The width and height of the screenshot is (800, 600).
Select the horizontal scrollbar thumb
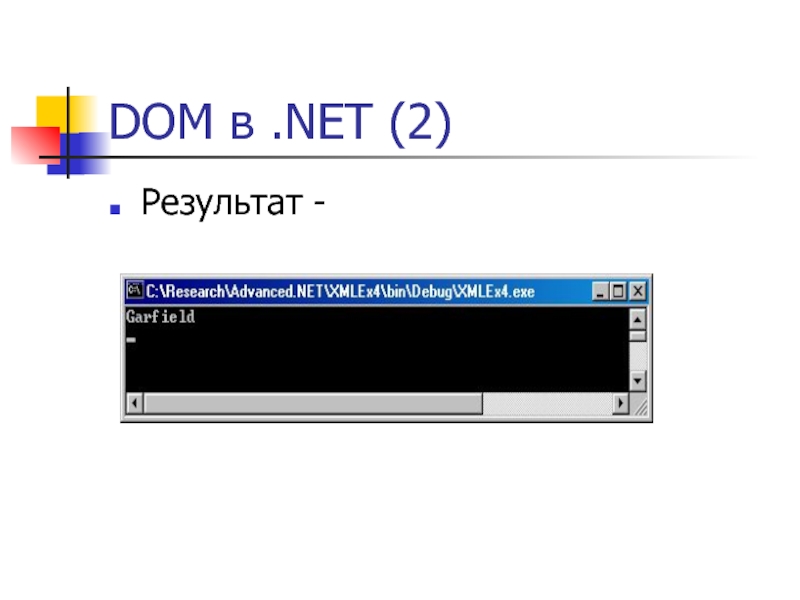pyautogui.click(x=313, y=403)
